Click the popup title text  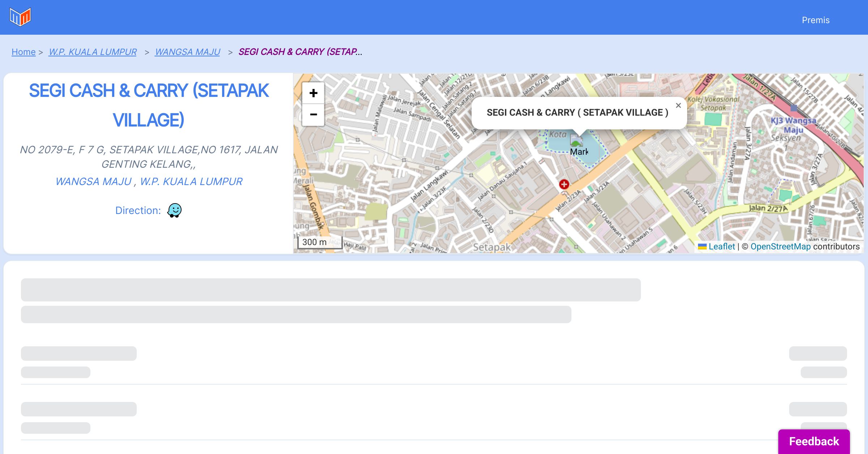pyautogui.click(x=577, y=113)
